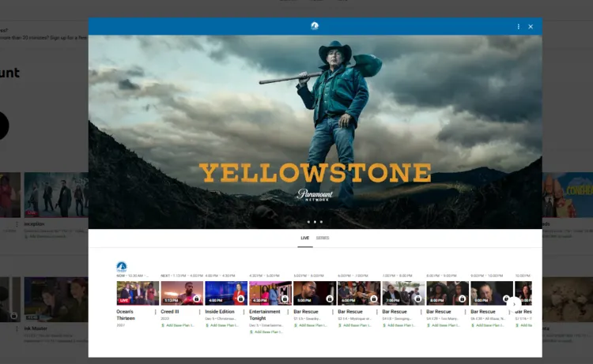Switch to the LIVE tab
The width and height of the screenshot is (593, 364).
304,238
